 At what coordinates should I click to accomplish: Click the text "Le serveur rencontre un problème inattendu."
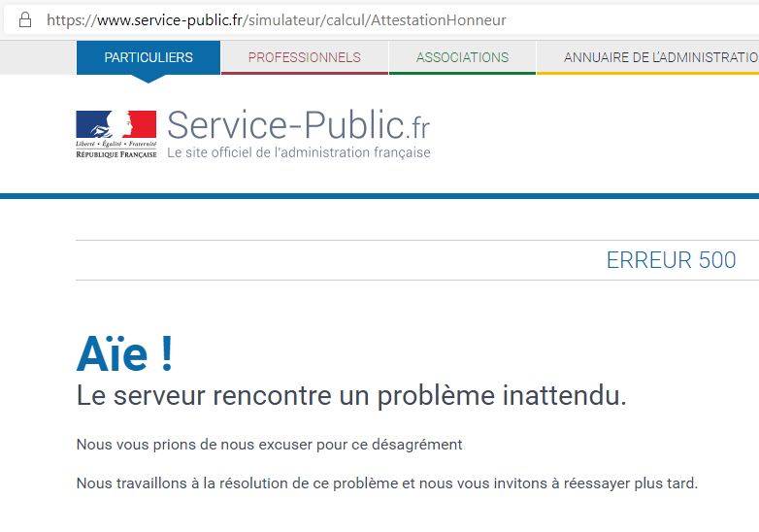click(351, 395)
